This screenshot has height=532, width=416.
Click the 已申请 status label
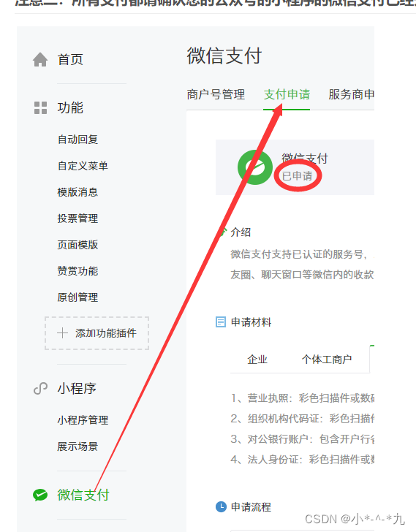click(x=298, y=175)
